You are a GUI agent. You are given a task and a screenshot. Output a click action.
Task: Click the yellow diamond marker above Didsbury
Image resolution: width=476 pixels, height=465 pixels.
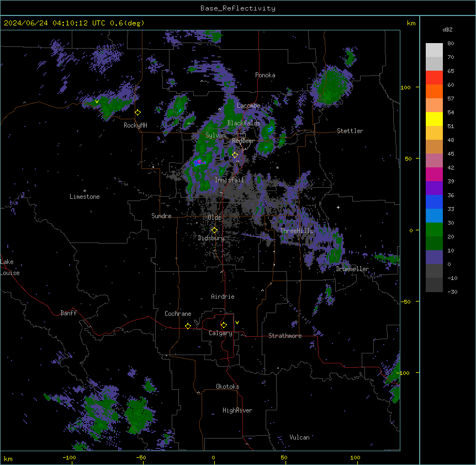[214, 230]
